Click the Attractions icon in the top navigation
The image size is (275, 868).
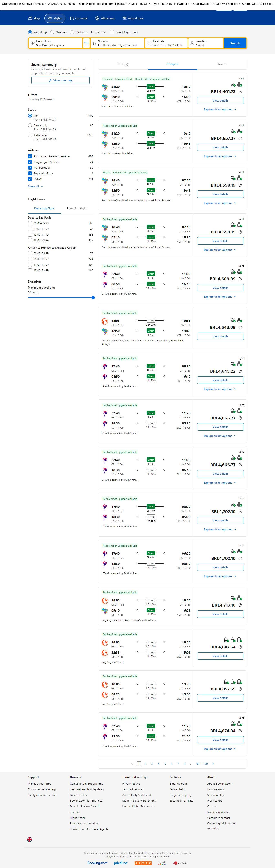click(x=97, y=18)
